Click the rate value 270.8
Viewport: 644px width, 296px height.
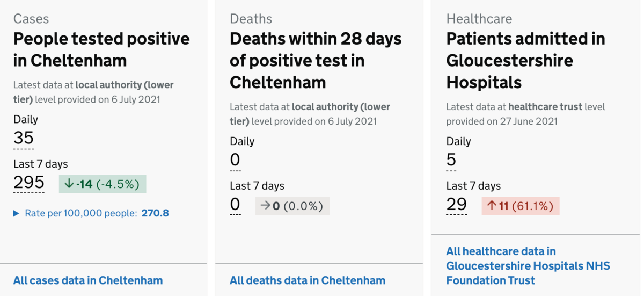point(155,213)
